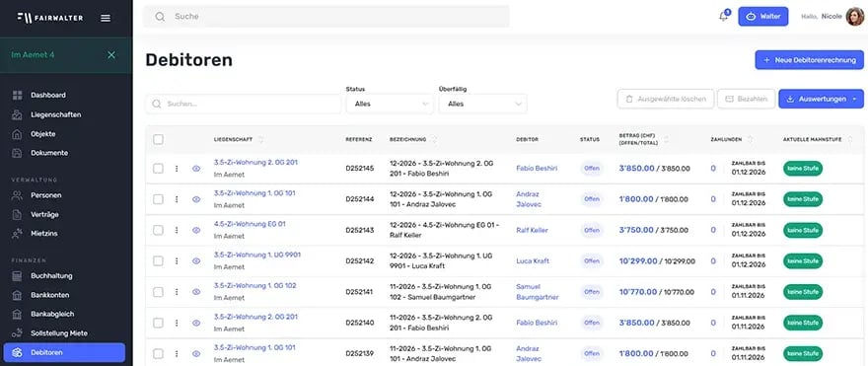
Task: Select Debitoren in the sidebar
Action: [64, 353]
